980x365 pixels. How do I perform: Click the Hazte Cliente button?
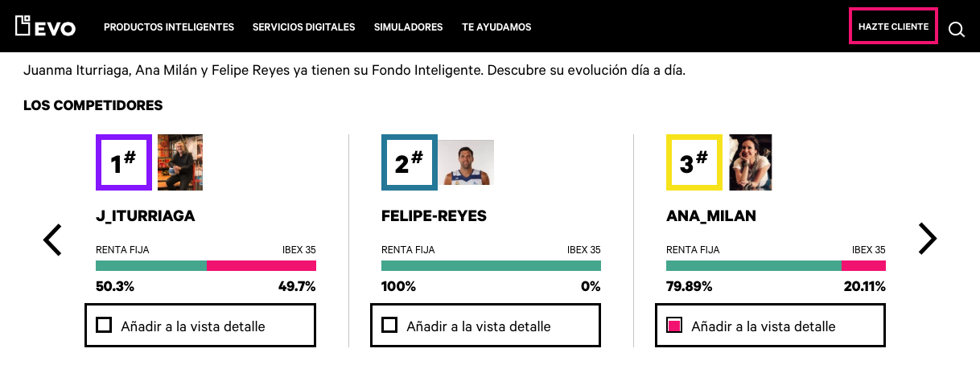[x=893, y=27]
